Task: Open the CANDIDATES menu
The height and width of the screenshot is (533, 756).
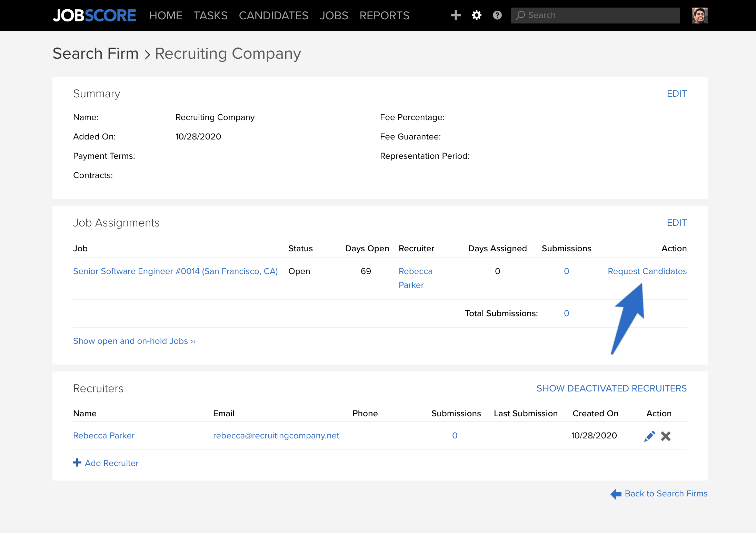Action: coord(273,16)
